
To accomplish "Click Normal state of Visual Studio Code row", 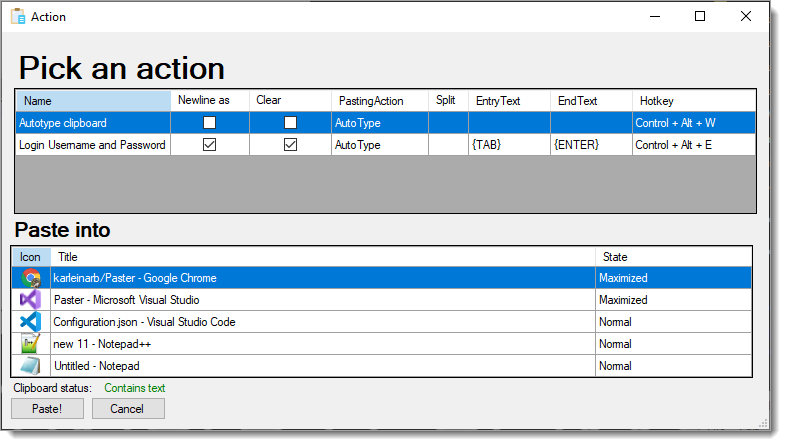I will click(x=674, y=322).
